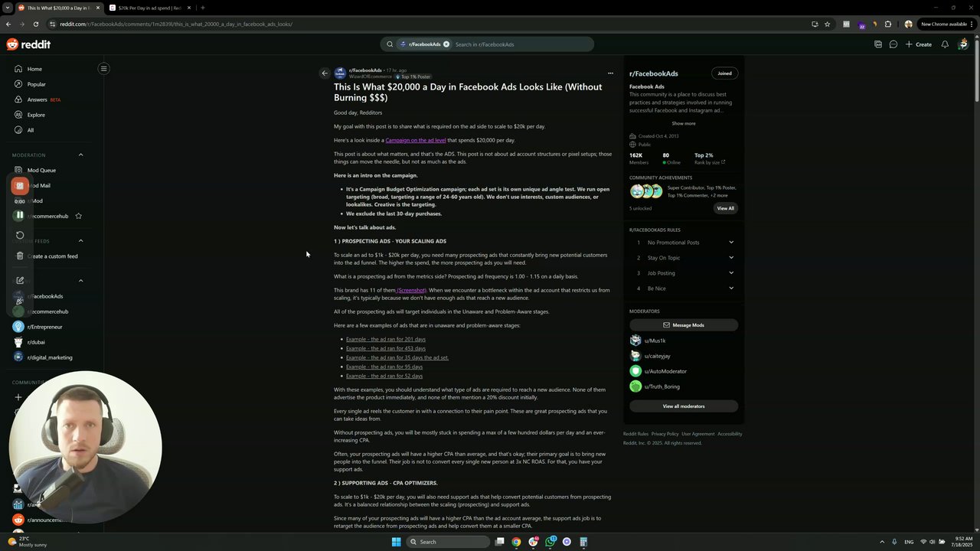The height and width of the screenshot is (551, 980).
Task: Open Reddit Ads icon in header
Action: 878,44
